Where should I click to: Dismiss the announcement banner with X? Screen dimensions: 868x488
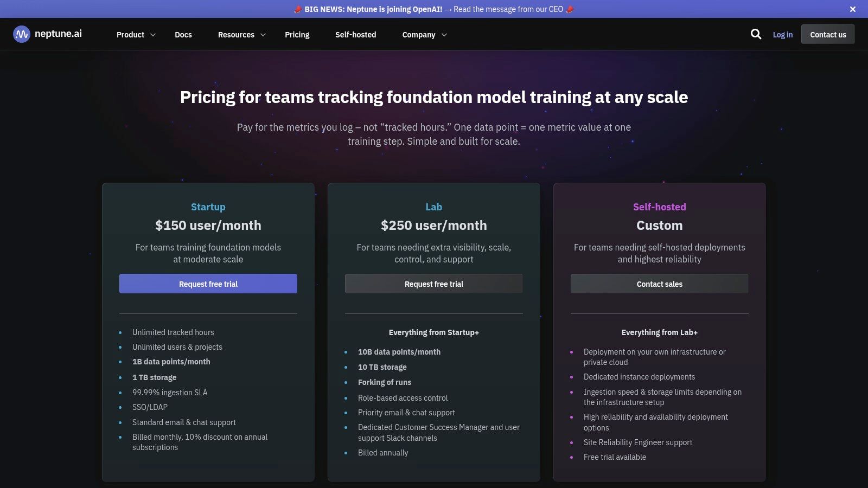pos(852,9)
